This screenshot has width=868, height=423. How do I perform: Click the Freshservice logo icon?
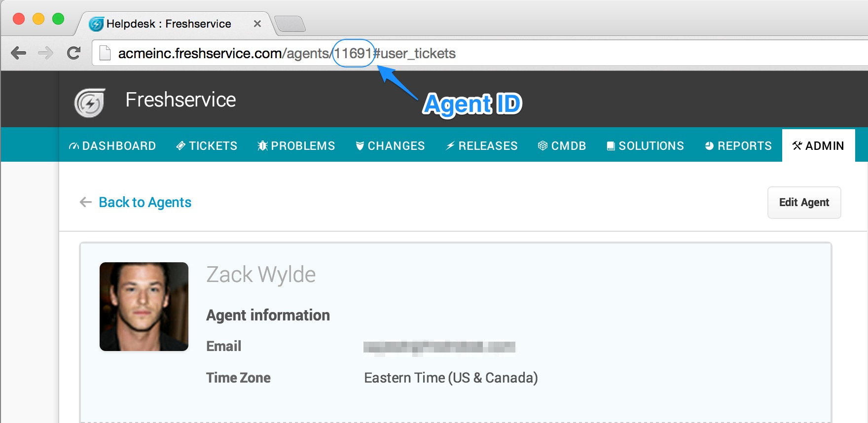point(90,103)
